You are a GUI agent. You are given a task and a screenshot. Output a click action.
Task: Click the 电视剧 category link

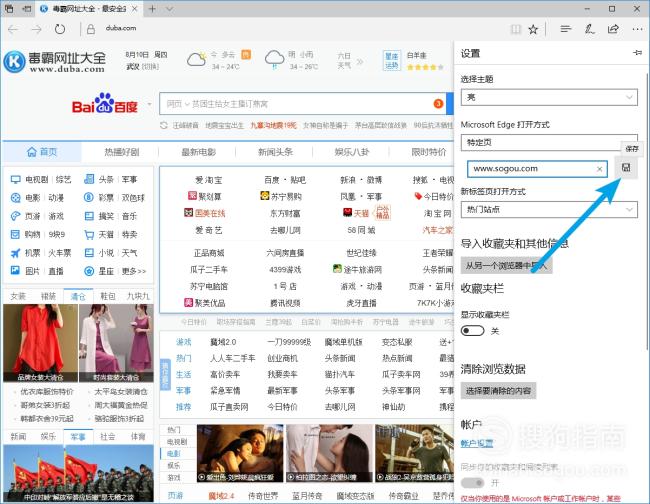click(36, 179)
